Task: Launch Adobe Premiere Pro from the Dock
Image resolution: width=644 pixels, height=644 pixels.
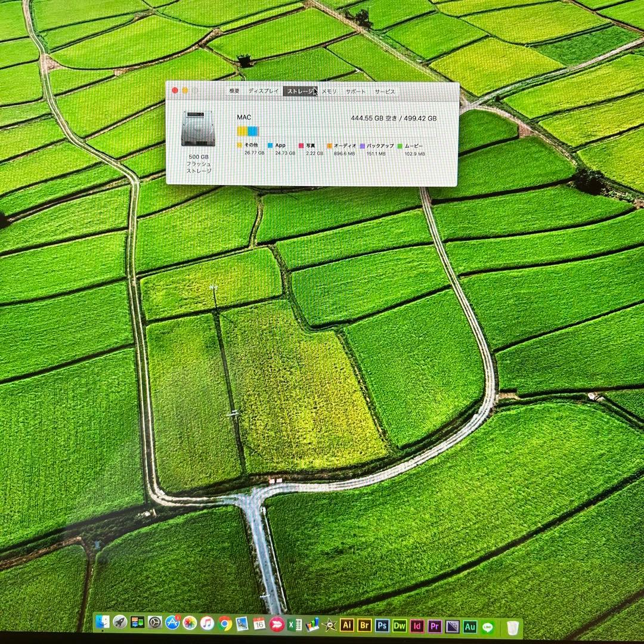Action: 434,626
